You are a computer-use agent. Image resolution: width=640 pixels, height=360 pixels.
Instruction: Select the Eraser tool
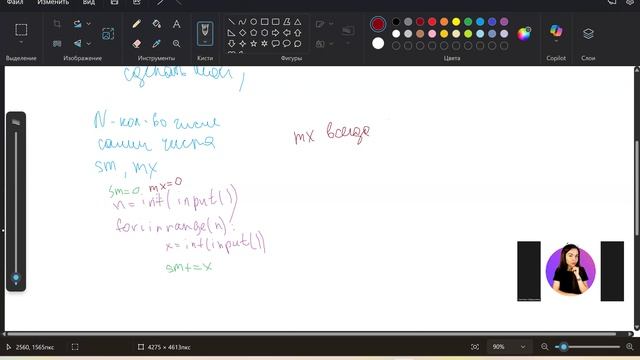(136, 43)
